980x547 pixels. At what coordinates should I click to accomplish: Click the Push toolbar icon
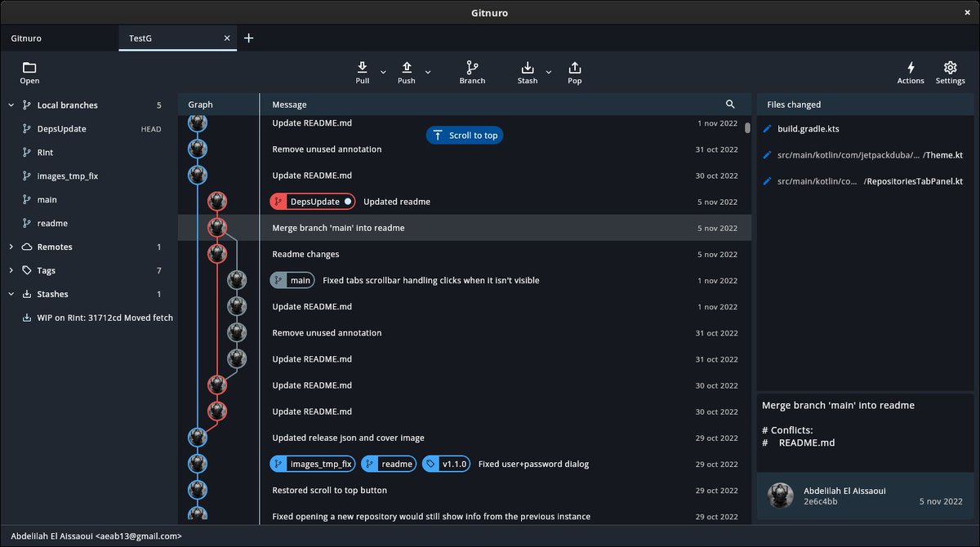406,68
